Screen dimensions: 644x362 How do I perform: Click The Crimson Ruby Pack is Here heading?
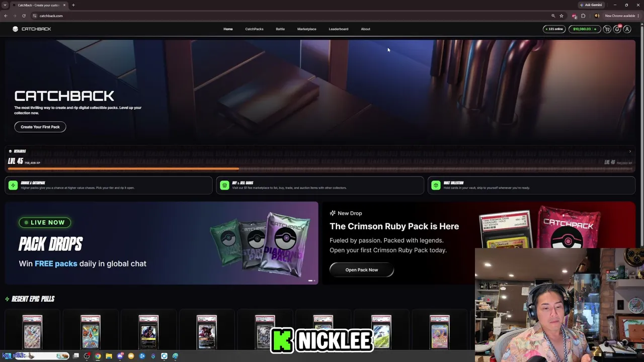coord(394,226)
